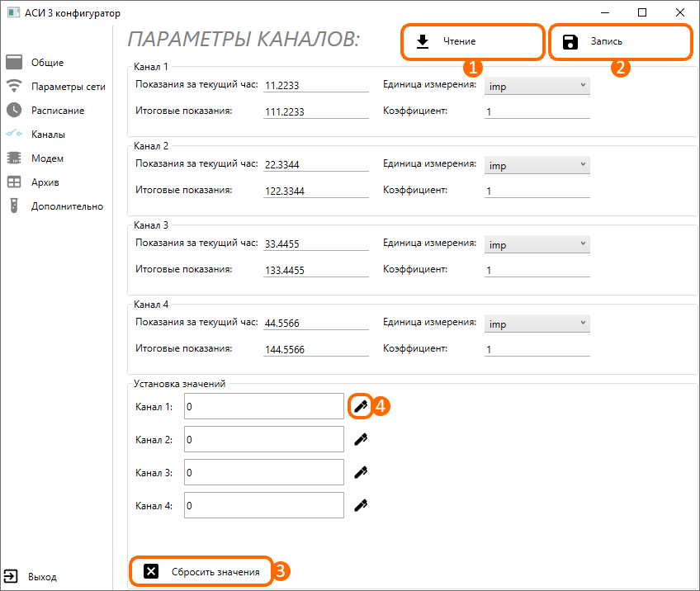Screen dimensions: 700x591
Task: Click the Канал 4 value input in Установка значений
Action: tap(264, 505)
